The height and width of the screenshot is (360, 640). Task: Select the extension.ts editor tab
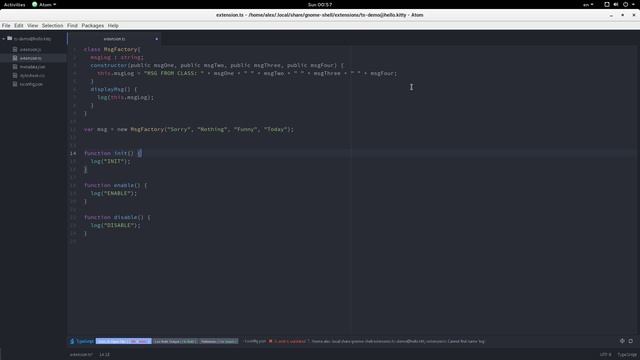tap(114, 39)
